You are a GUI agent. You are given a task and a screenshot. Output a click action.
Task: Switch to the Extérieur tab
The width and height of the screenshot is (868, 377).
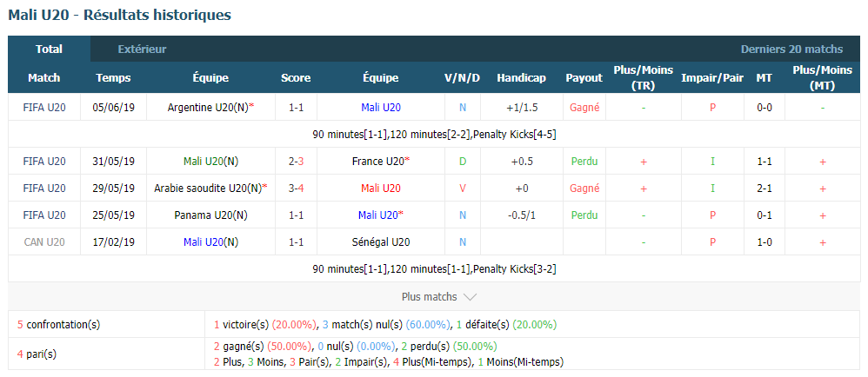click(x=143, y=50)
